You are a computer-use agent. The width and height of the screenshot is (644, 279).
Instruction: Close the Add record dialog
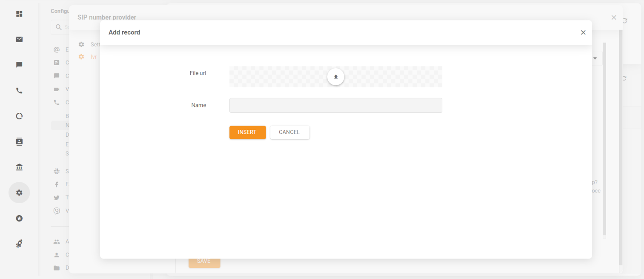(x=583, y=32)
